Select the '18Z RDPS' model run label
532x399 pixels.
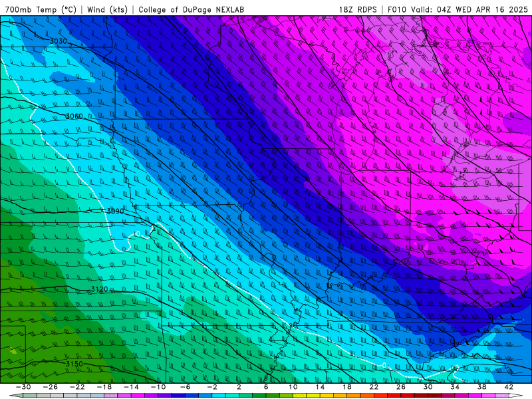click(x=358, y=9)
